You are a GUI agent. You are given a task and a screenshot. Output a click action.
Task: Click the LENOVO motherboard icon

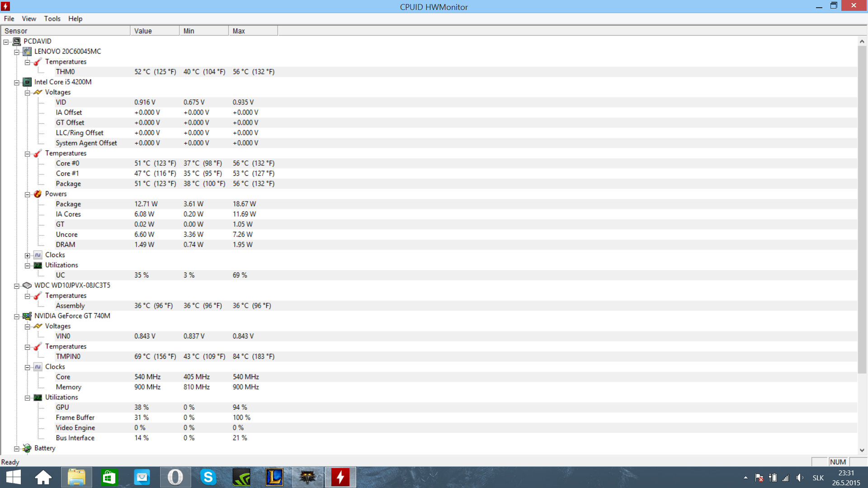click(x=27, y=52)
